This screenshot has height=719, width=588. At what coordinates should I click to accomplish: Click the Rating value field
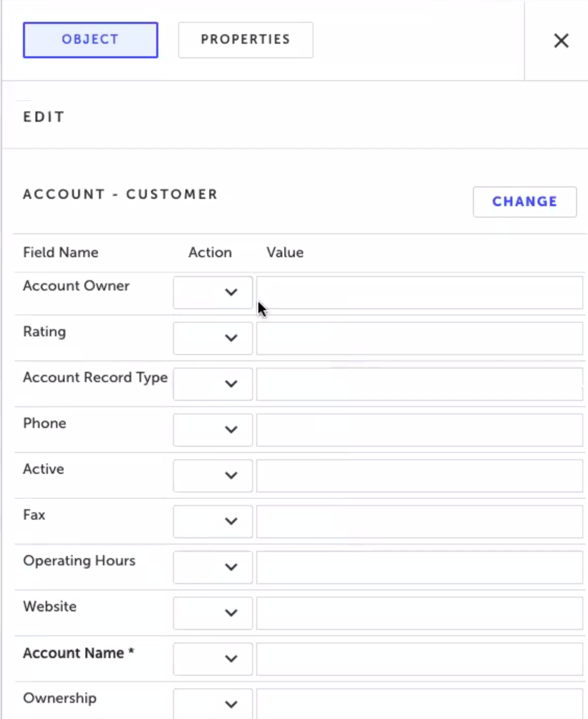coord(419,338)
